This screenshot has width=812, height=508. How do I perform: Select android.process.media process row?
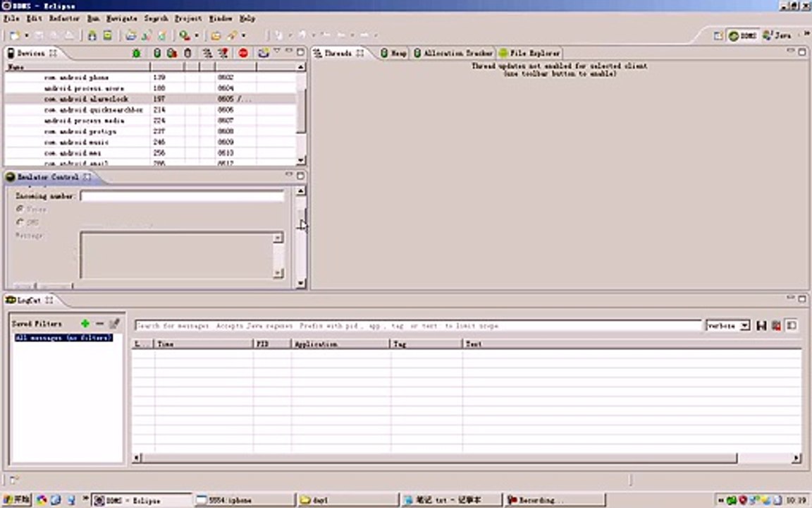pyautogui.click(x=150, y=121)
